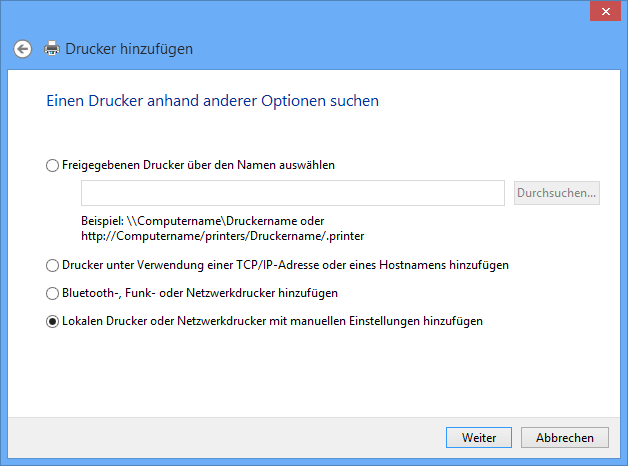This screenshot has width=628, height=466.
Task: Proceed with the Weiter button
Action: (x=479, y=438)
